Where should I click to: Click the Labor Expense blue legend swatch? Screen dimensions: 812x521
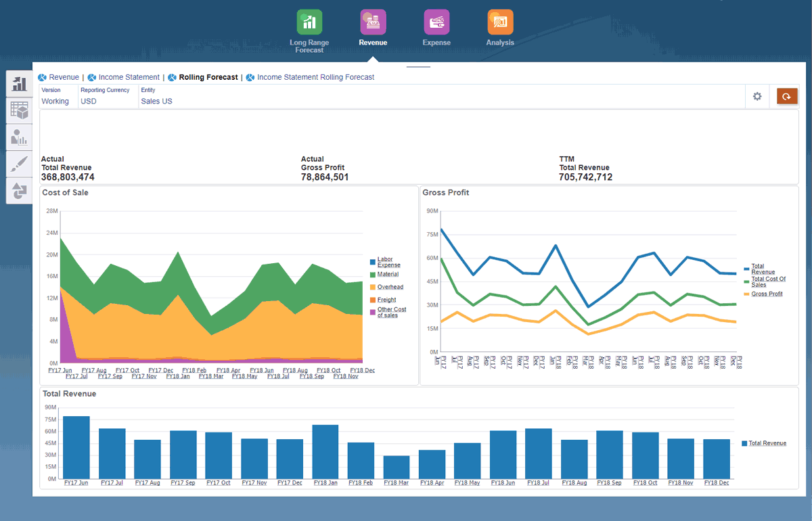pos(372,262)
